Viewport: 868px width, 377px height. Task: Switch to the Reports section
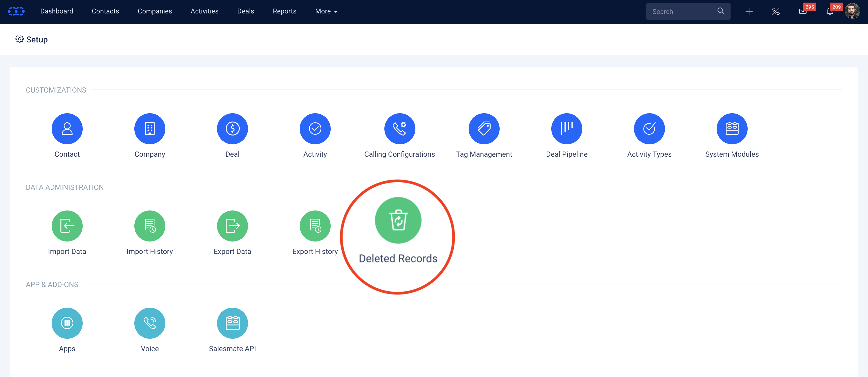pyautogui.click(x=285, y=11)
